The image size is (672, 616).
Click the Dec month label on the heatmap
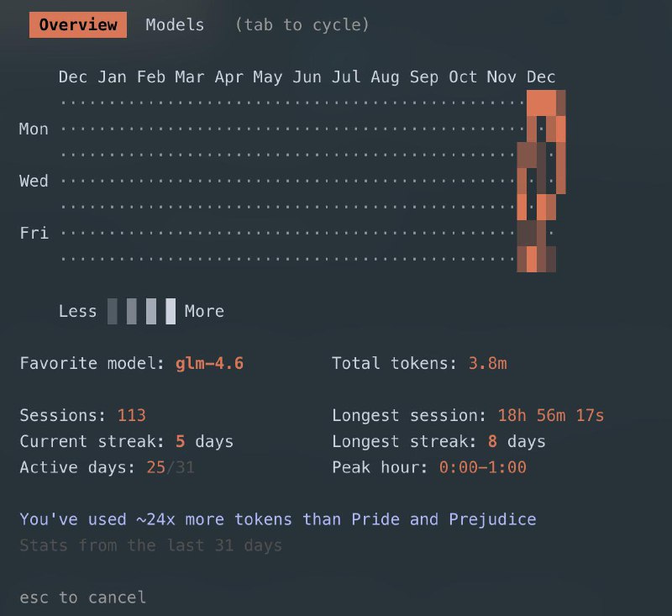pyautogui.click(x=541, y=76)
